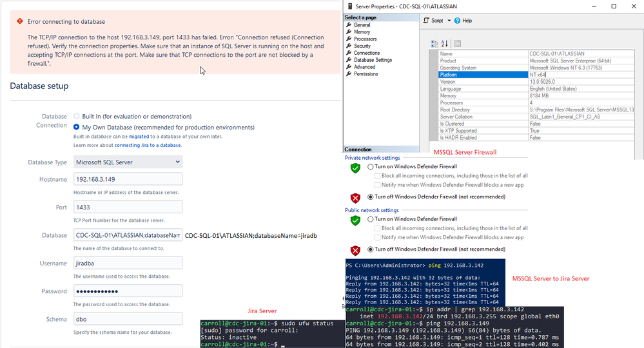Click the wrench icon next to Permissions page
The height and width of the screenshot is (348, 644).
(x=349, y=74)
